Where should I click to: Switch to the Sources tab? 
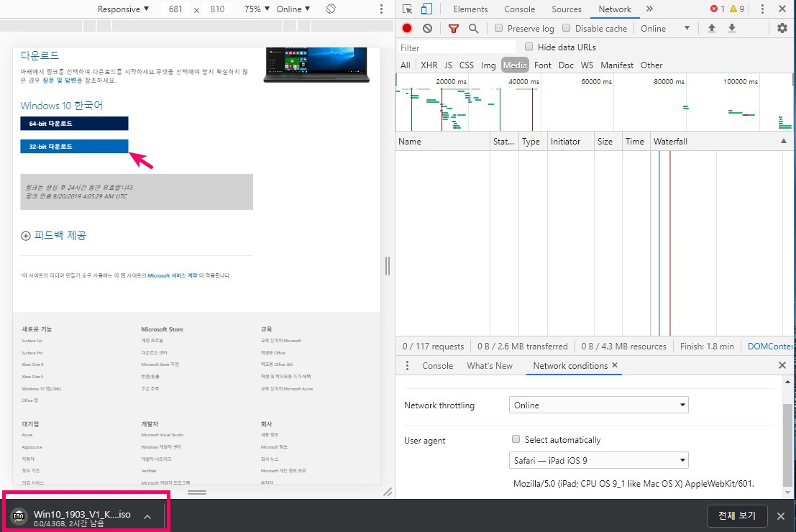567,9
